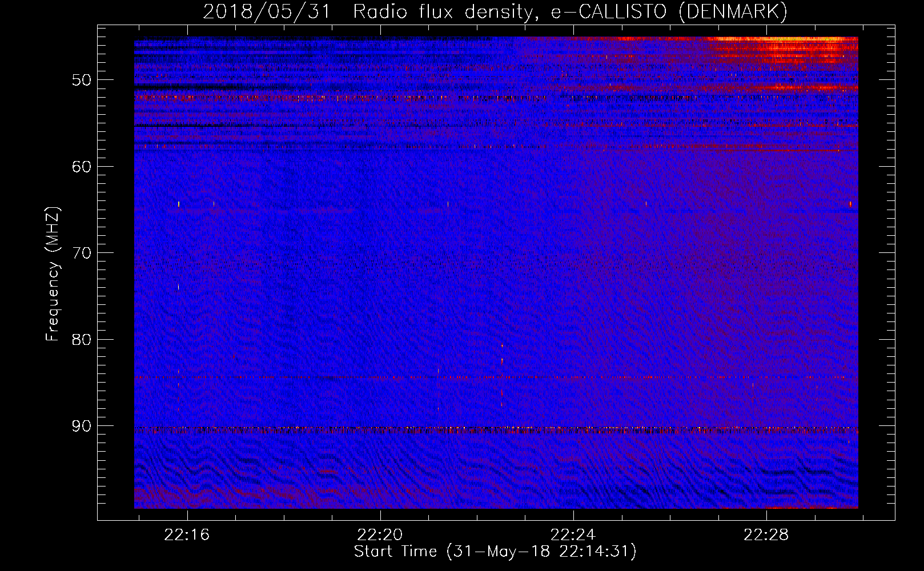Screen dimensions: 924x571
Task: Click the 'Frequency (MHZ)' y-axis label
Action: coord(53,274)
